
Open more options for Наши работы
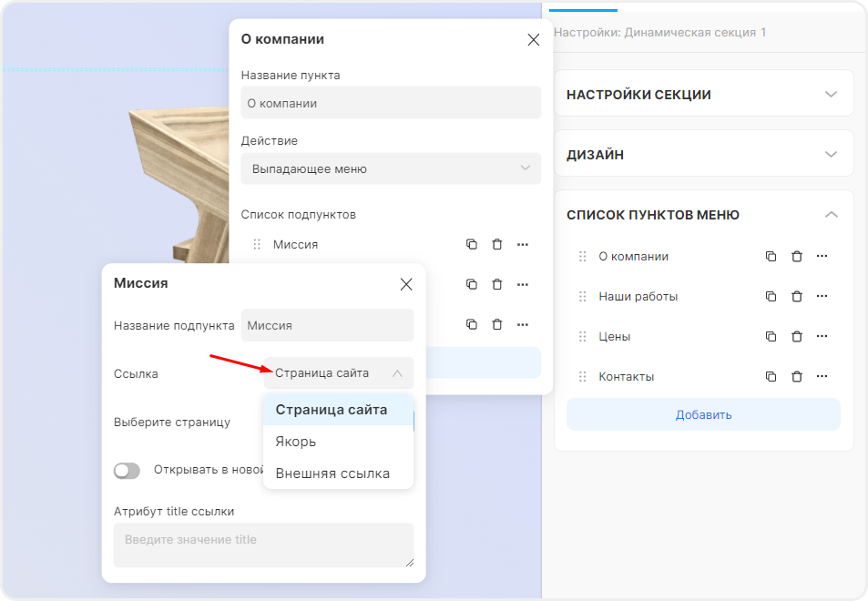[822, 296]
